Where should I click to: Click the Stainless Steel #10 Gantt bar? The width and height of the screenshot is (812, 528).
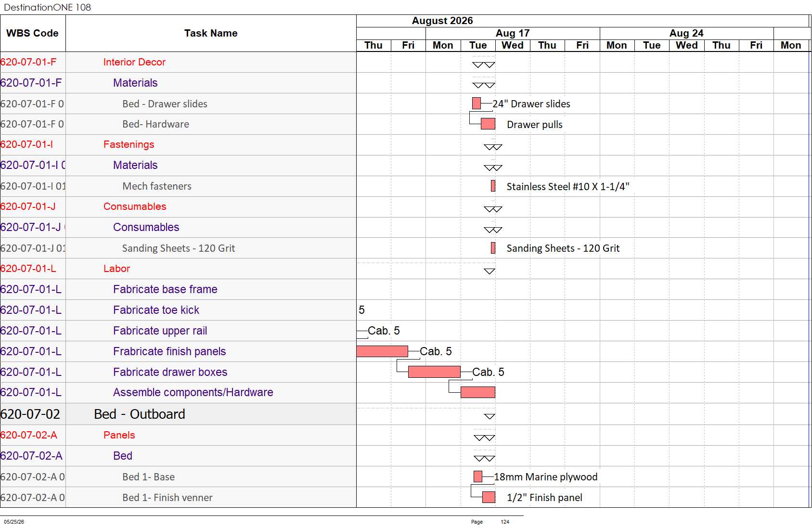(493, 186)
